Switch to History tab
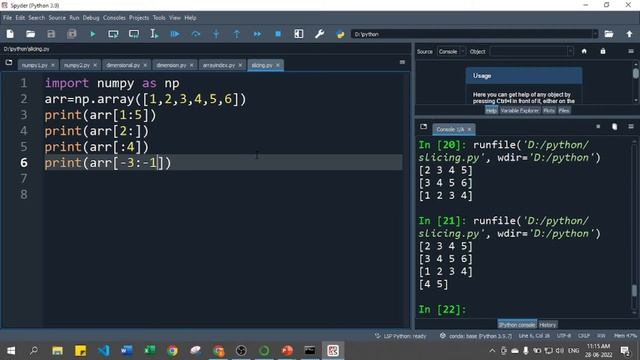This screenshot has height=360, width=640. [x=547, y=325]
